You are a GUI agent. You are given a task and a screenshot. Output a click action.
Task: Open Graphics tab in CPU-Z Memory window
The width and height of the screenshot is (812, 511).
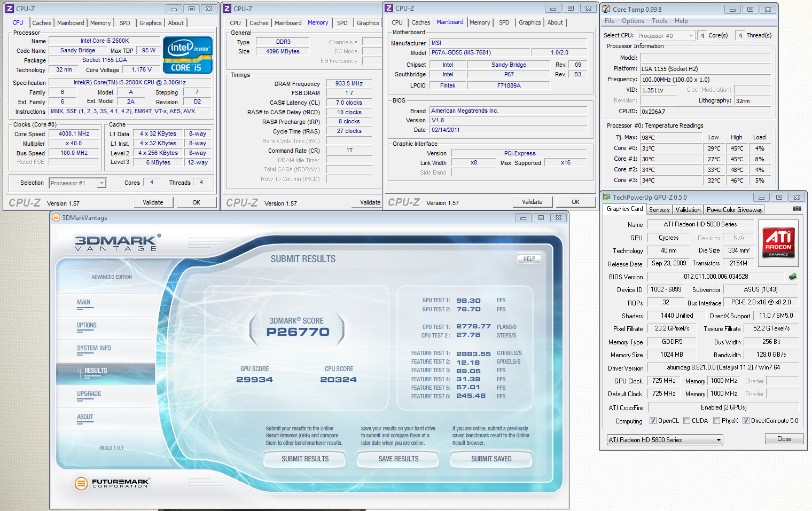(368, 23)
